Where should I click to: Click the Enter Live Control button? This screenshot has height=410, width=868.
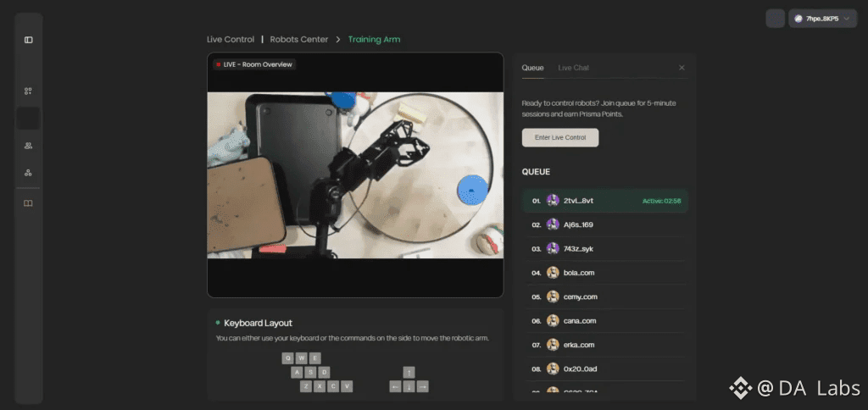(x=560, y=138)
